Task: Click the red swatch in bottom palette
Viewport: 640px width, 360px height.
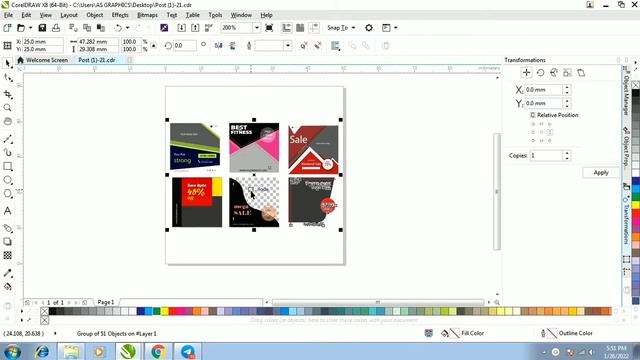Action: 173,312
